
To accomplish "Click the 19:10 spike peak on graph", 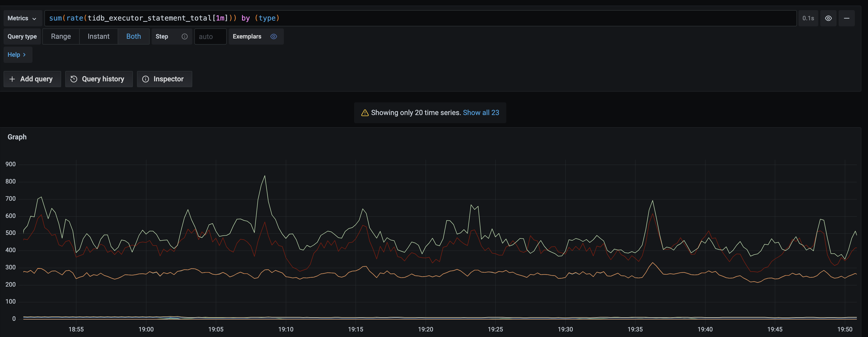I will click(x=265, y=176).
